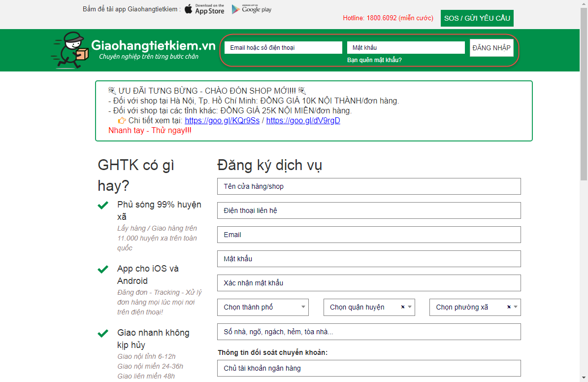Click green checkmark beside Phủ sóng 99% huyện xã
The height and width of the screenshot is (382, 588).
103,206
